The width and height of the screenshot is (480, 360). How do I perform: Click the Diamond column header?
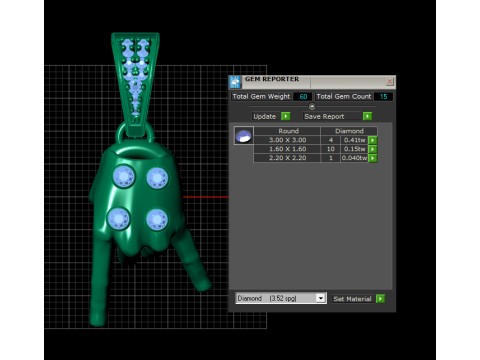point(349,131)
